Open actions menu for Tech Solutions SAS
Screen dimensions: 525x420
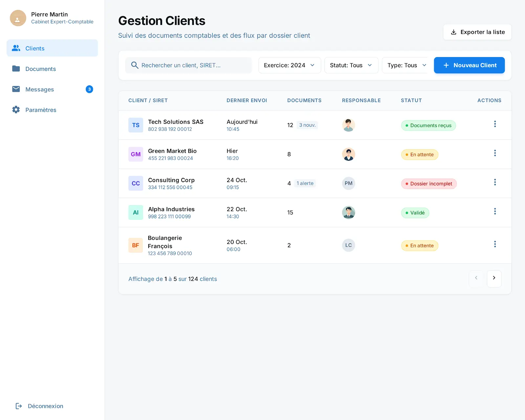click(x=495, y=124)
